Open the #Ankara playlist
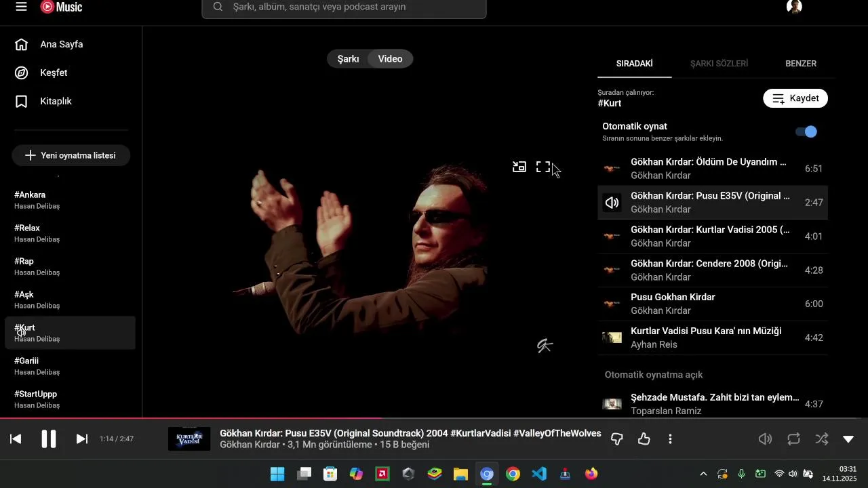The width and height of the screenshot is (868, 488). 71,200
